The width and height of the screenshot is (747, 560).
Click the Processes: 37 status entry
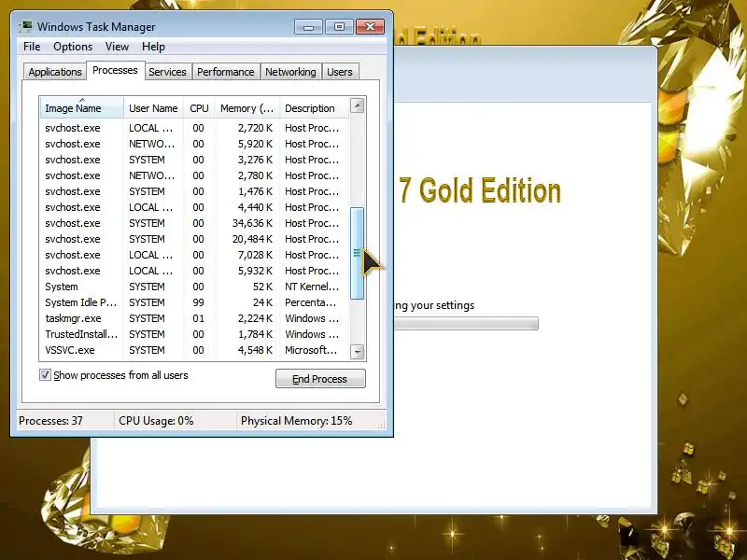pyautogui.click(x=50, y=421)
